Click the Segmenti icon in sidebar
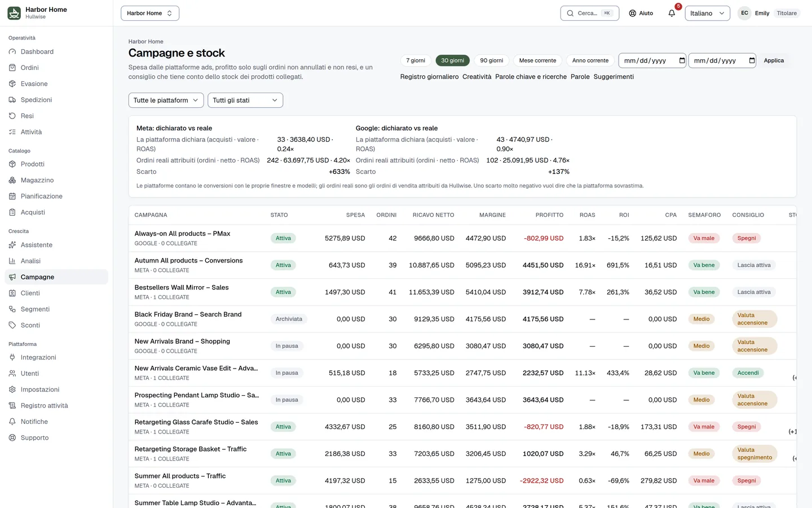The height and width of the screenshot is (508, 812). pyautogui.click(x=12, y=309)
